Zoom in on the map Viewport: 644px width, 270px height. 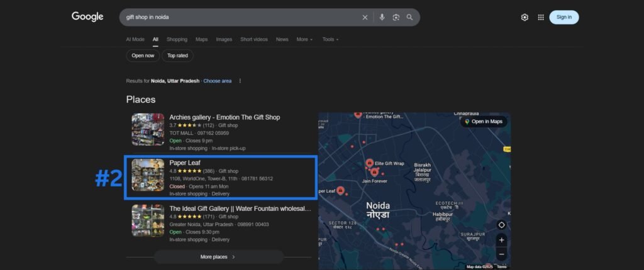[x=501, y=240]
